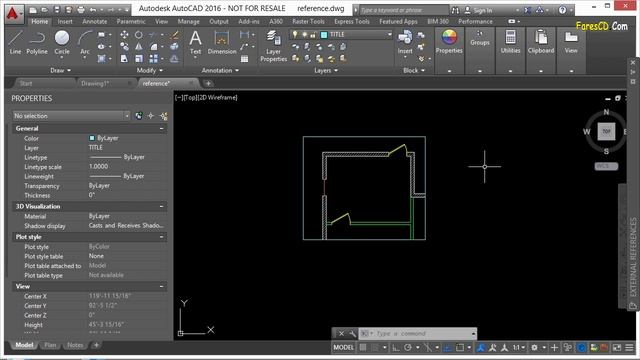The image size is (640, 360).
Task: Open the Express Tools ribbon tab
Action: click(352, 21)
